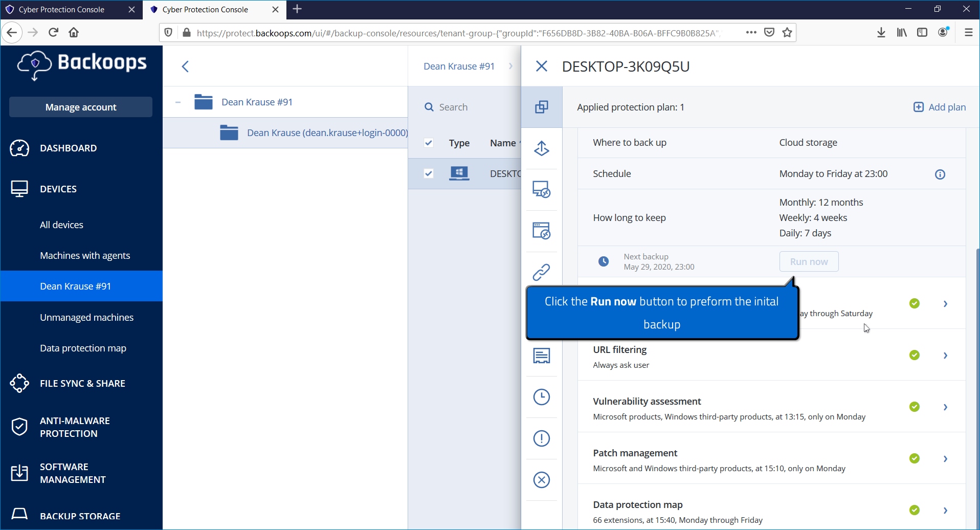Uncheck the DESKTOP machine row checkbox
Screen dimensions: 980x530
pyautogui.click(x=429, y=173)
